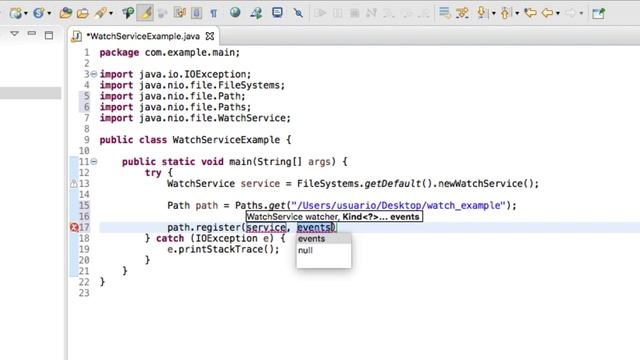This screenshot has height=360, width=640.
Task: Open the left panel View Menu triangle
Action: click(14, 33)
